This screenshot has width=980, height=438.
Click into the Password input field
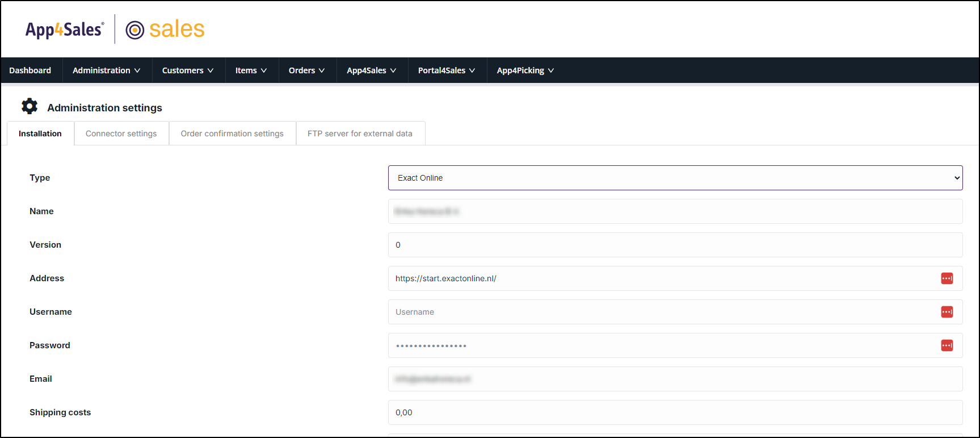pos(675,345)
